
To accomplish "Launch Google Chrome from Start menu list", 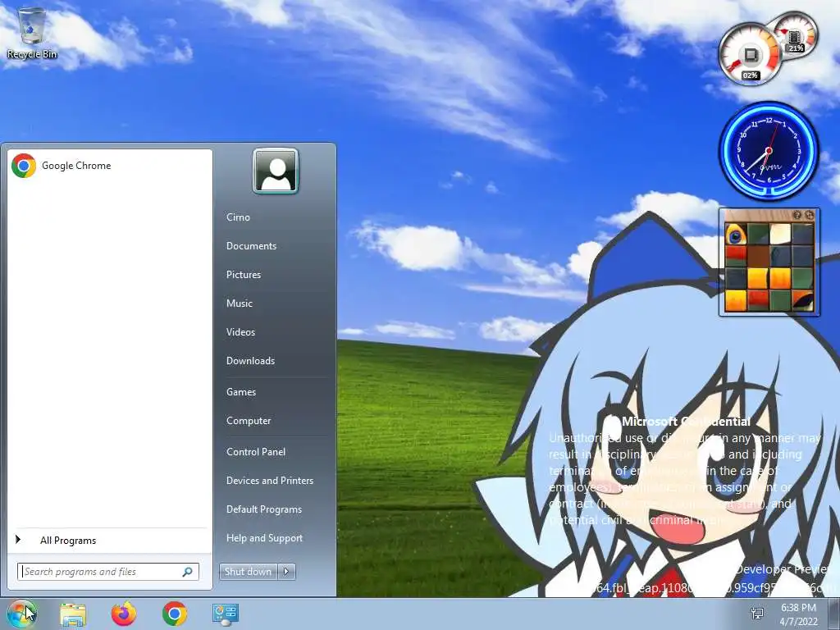I will [x=109, y=166].
